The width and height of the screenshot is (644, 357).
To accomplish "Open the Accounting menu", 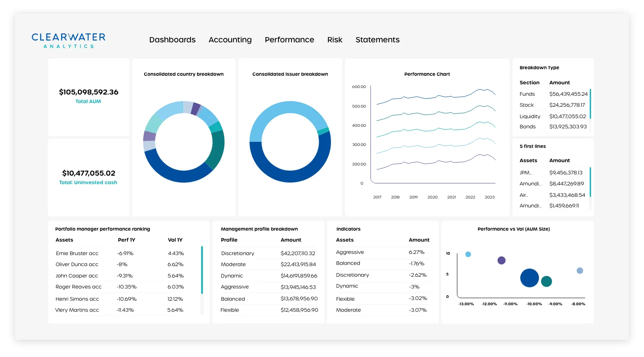I will (x=230, y=40).
